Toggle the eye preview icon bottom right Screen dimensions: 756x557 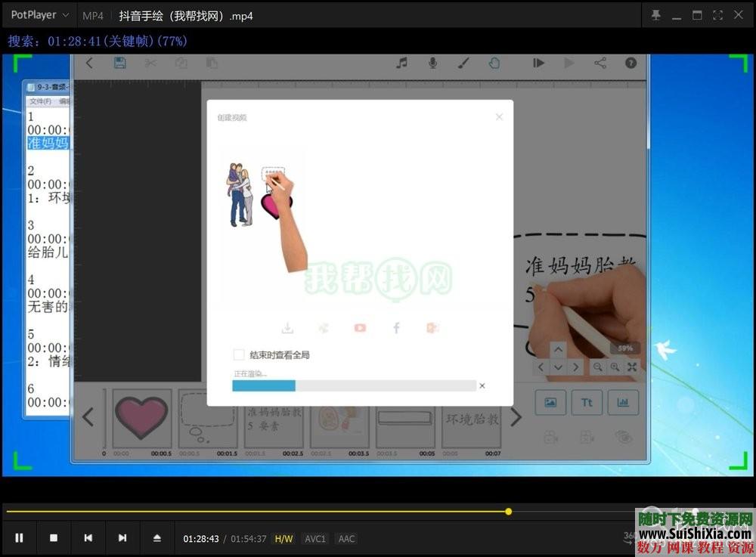[x=622, y=438]
